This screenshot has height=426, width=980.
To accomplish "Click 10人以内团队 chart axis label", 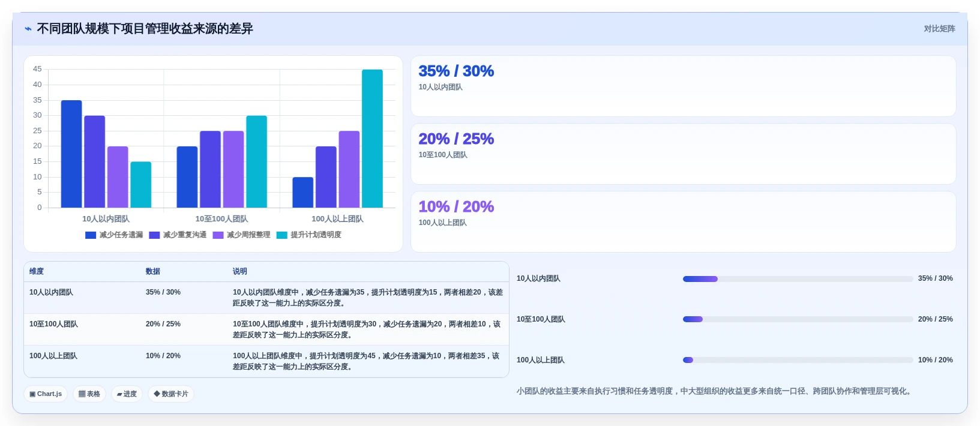I will point(106,219).
